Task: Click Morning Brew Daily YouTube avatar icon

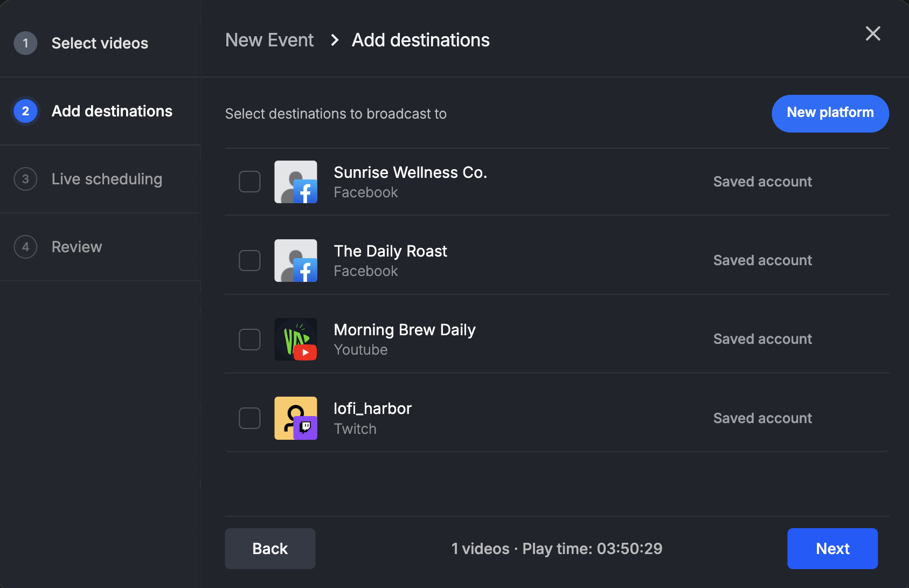Action: pos(296,339)
